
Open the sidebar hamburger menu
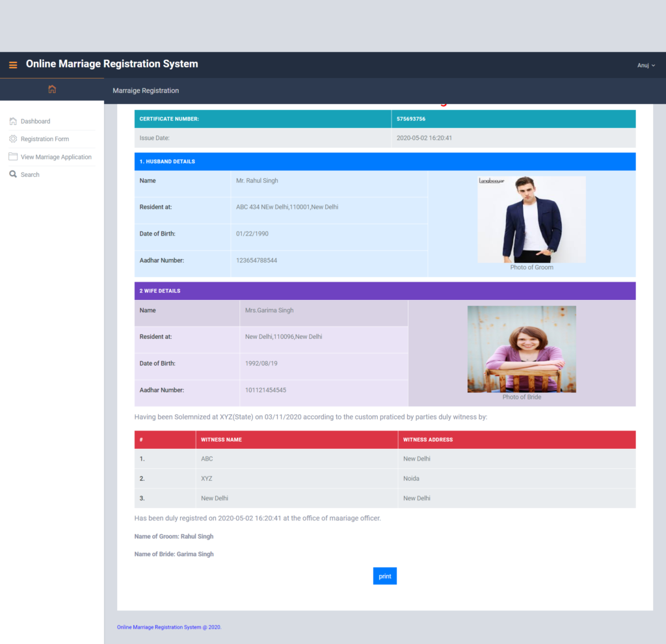click(x=12, y=65)
